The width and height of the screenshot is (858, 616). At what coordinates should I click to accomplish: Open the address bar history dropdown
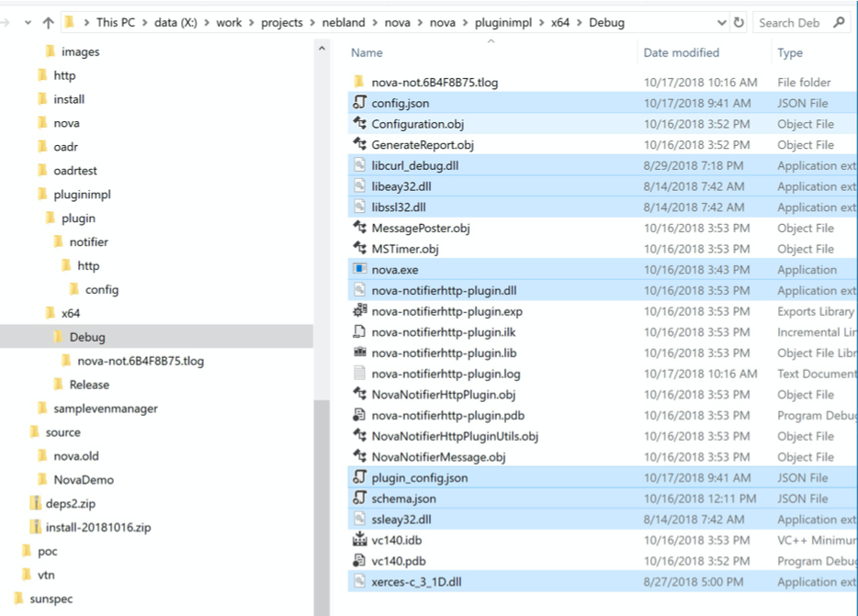tap(722, 23)
